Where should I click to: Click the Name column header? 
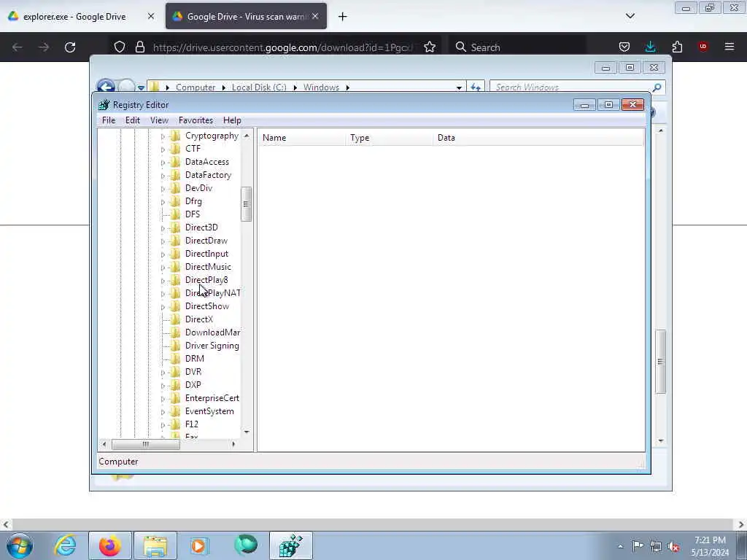(302, 138)
